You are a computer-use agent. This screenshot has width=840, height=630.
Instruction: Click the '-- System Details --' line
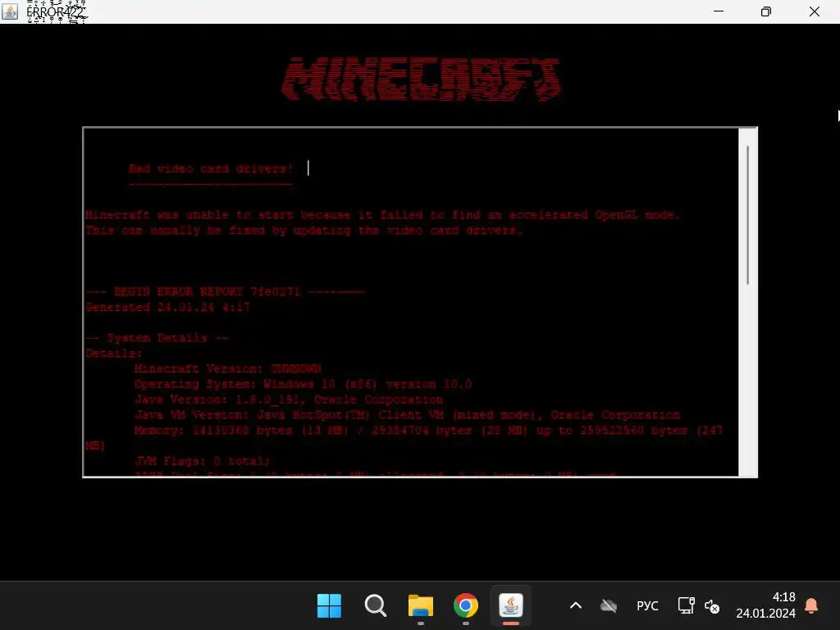pos(157,338)
